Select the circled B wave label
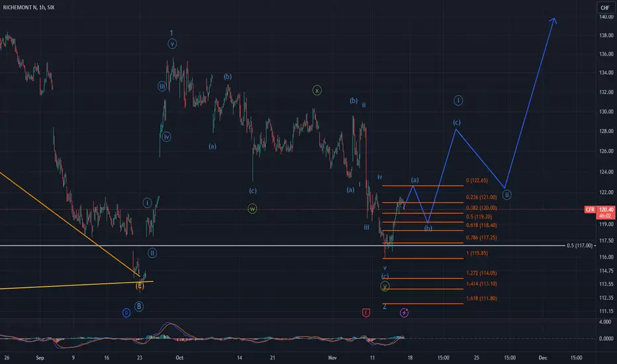The height and width of the screenshot is (364, 617). tap(138, 306)
